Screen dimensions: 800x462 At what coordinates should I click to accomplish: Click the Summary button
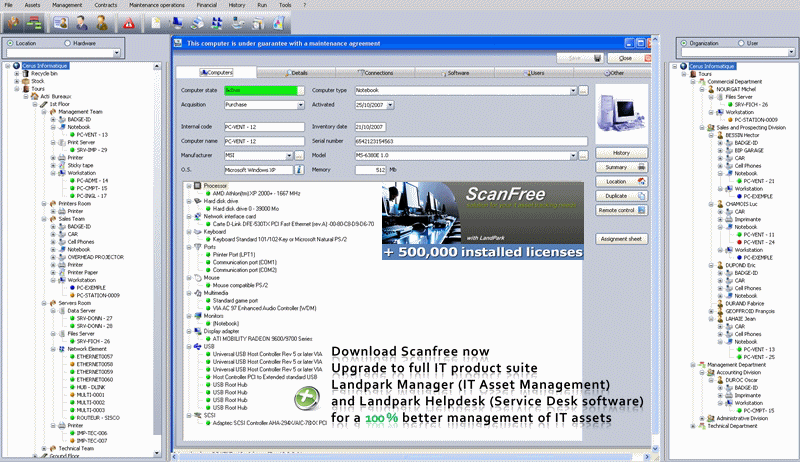tap(621, 167)
